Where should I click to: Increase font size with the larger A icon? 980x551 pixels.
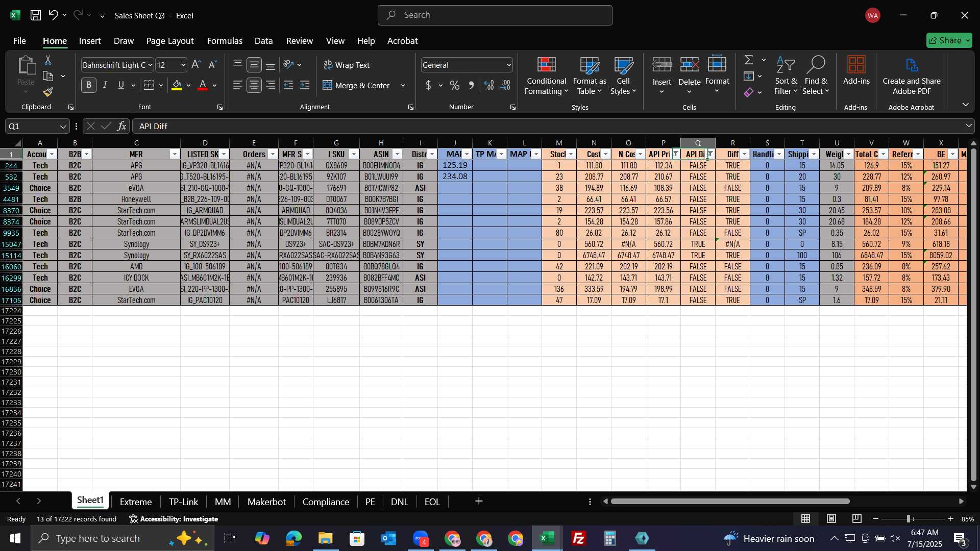pyautogui.click(x=196, y=65)
